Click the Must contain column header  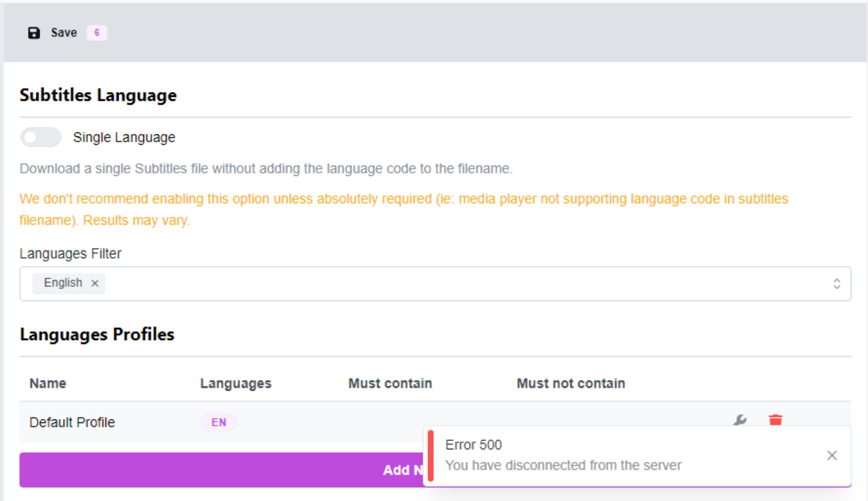(390, 383)
